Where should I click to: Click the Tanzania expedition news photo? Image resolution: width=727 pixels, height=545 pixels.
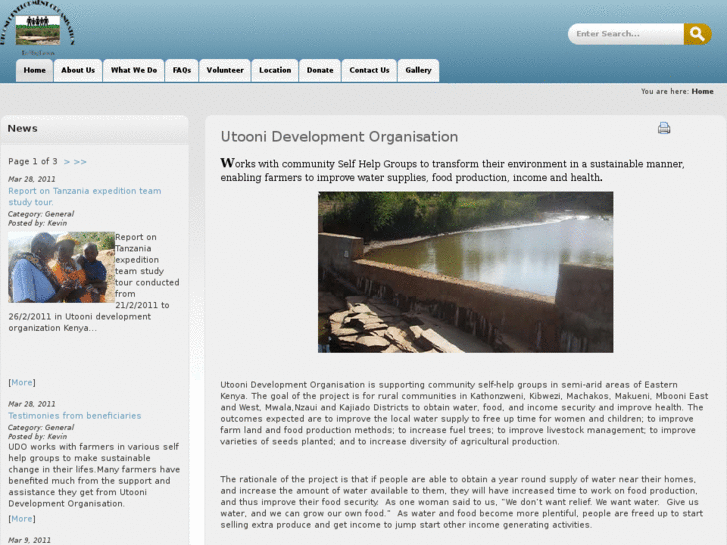click(x=61, y=267)
